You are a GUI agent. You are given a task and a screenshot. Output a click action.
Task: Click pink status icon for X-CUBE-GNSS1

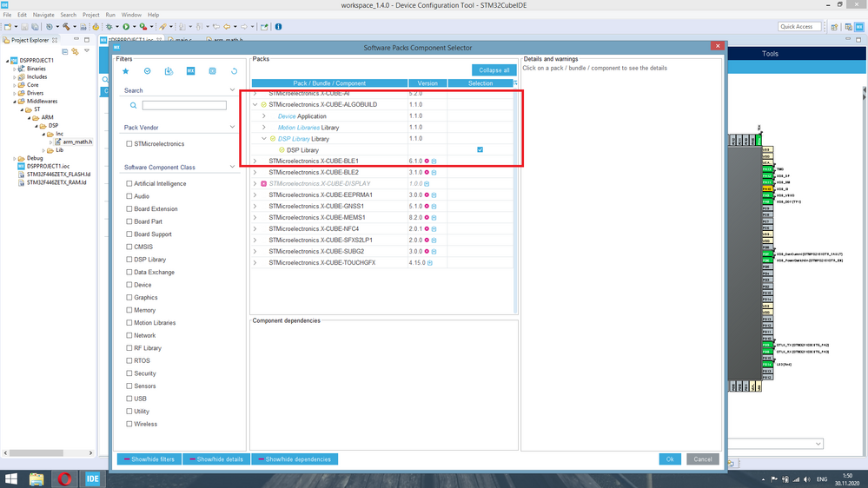[427, 206]
